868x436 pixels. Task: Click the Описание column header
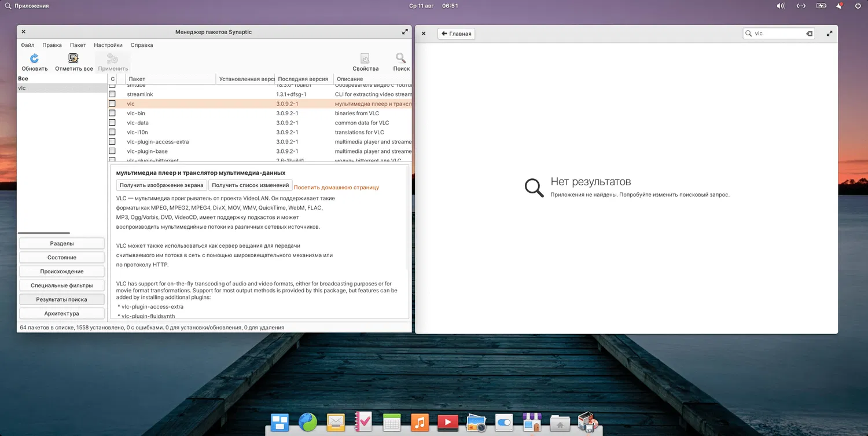pos(373,79)
